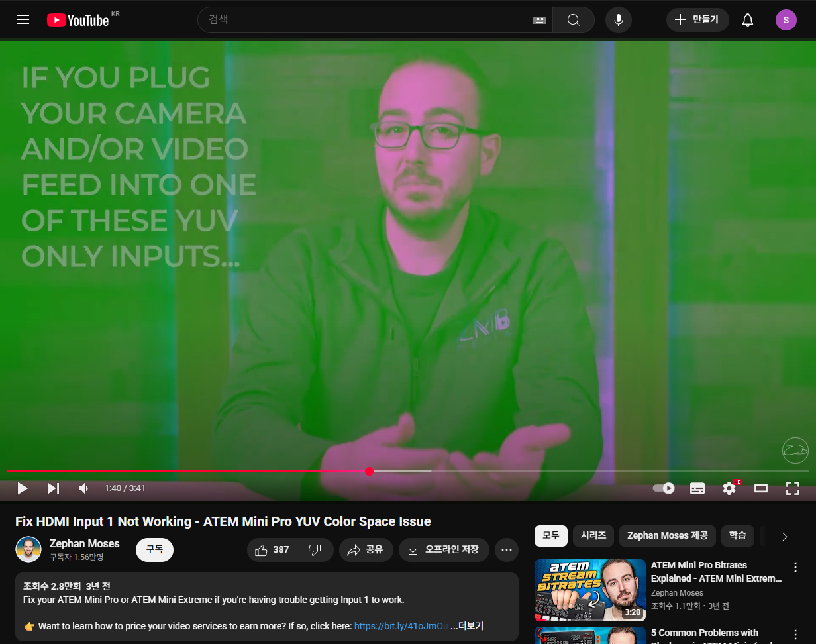816x644 pixels.
Task: Open options for 5 Common Problems video
Action: pyautogui.click(x=795, y=635)
